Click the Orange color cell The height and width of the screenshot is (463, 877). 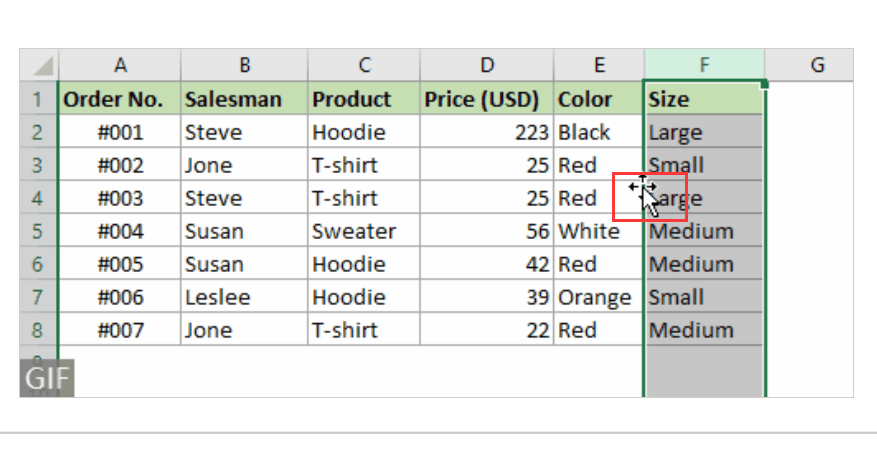click(x=598, y=297)
